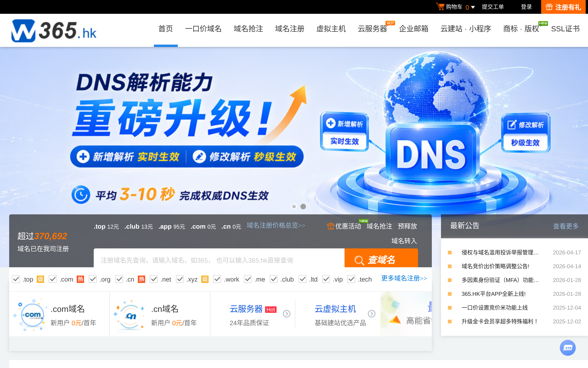Click the W365.hk site logo
The height and width of the screenshot is (368, 588).
(x=54, y=30)
